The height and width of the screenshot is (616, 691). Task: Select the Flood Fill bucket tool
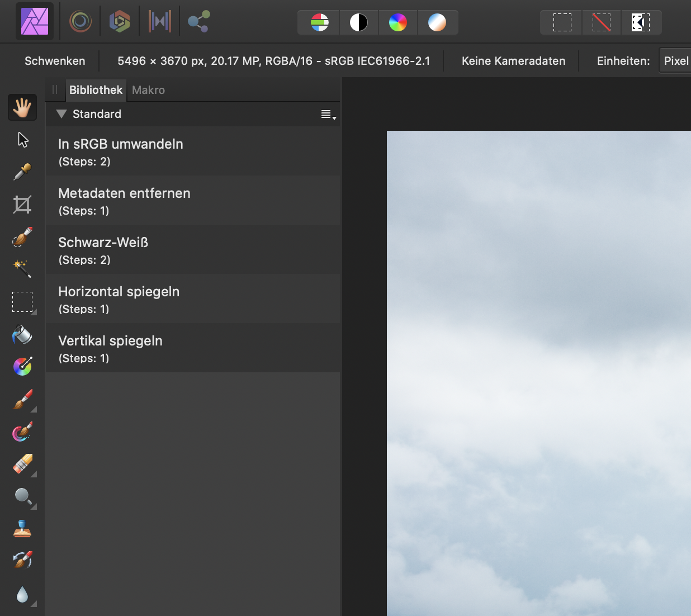click(22, 334)
